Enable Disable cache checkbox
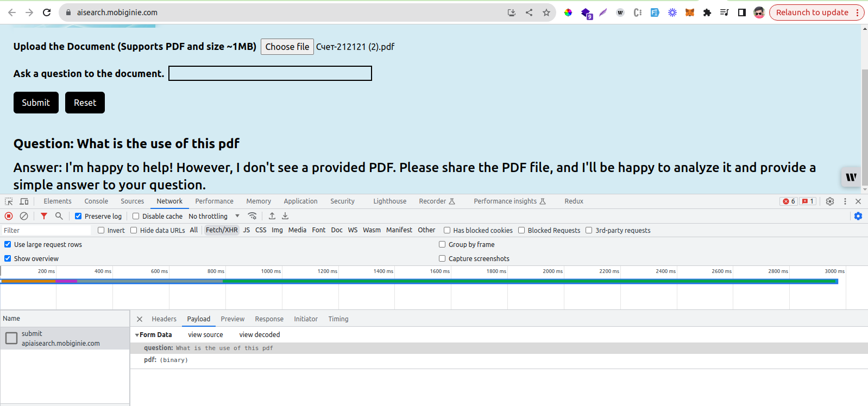The image size is (868, 406). pyautogui.click(x=136, y=216)
